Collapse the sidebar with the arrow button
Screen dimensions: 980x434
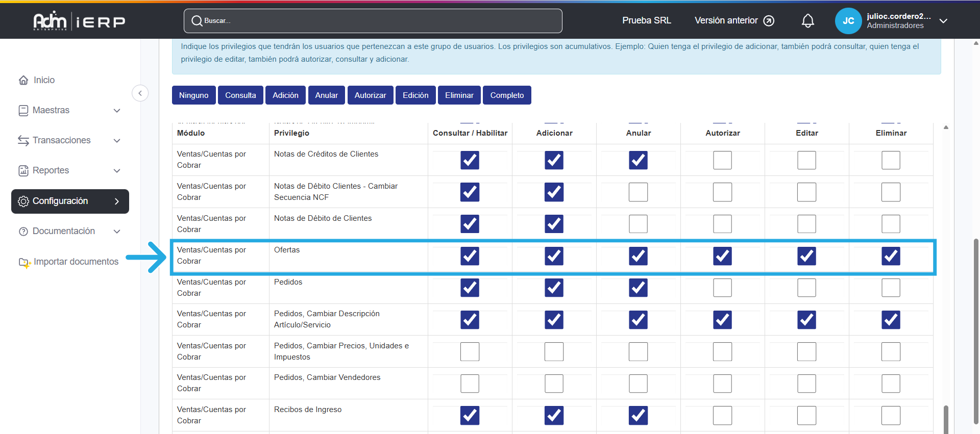[x=140, y=93]
